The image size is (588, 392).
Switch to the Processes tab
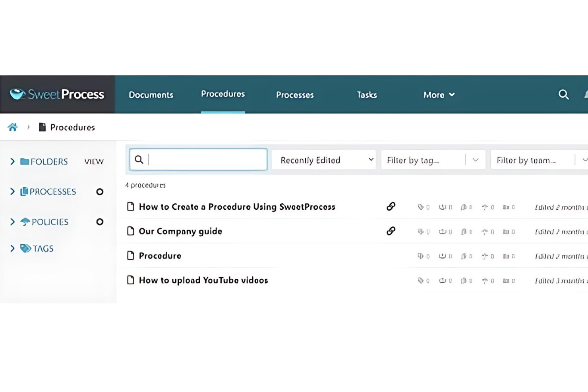(294, 95)
